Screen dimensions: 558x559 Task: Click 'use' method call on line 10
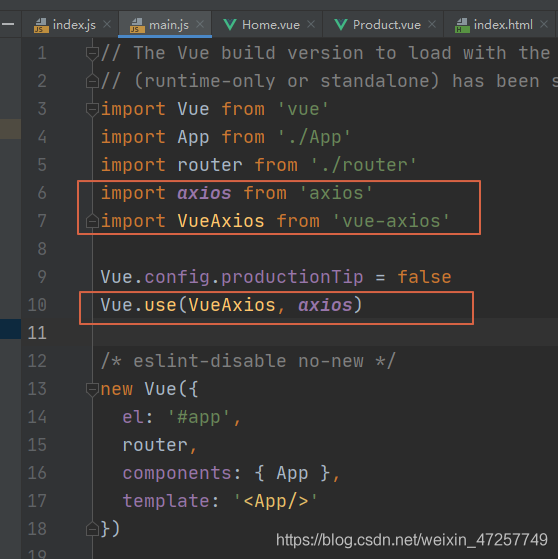coord(160,305)
